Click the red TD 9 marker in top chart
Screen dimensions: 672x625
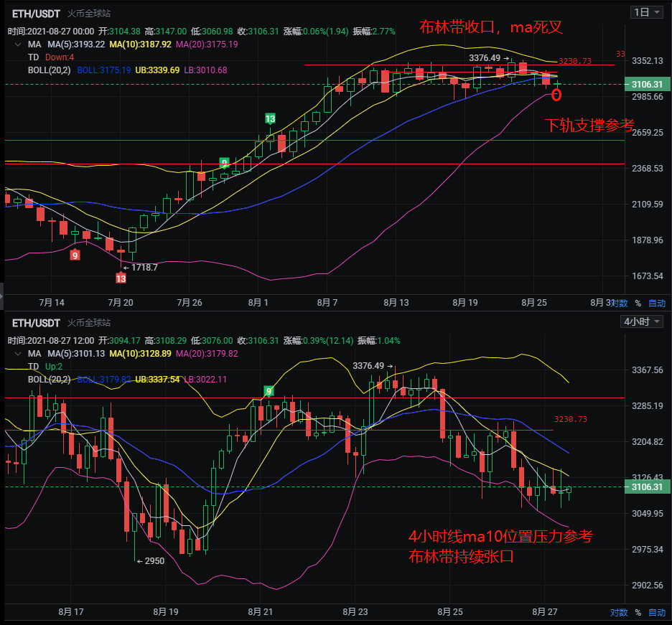(x=75, y=255)
